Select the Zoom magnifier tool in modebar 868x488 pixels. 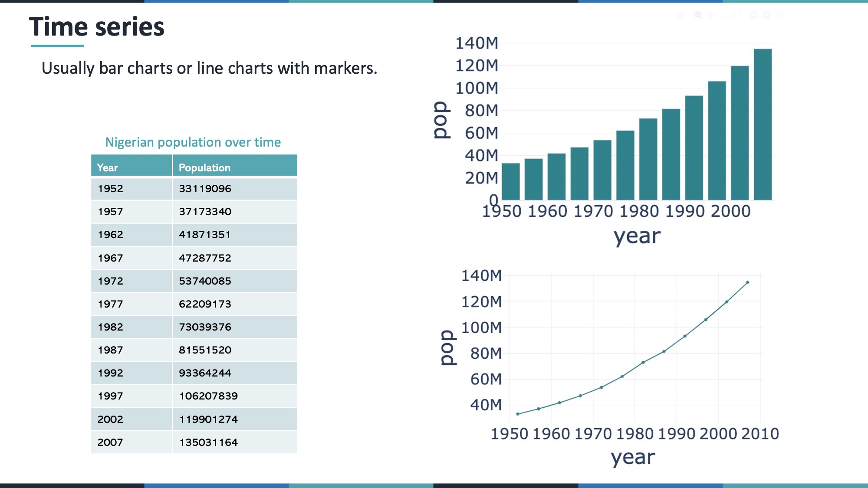(698, 15)
